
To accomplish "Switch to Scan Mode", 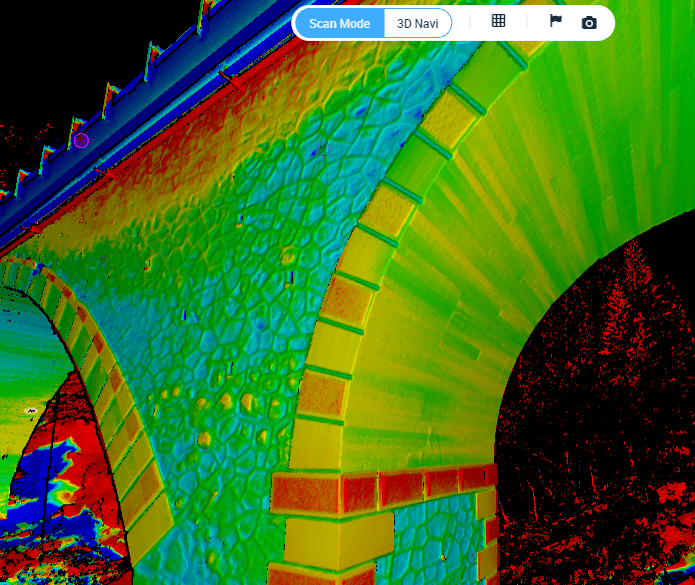I will (x=340, y=23).
